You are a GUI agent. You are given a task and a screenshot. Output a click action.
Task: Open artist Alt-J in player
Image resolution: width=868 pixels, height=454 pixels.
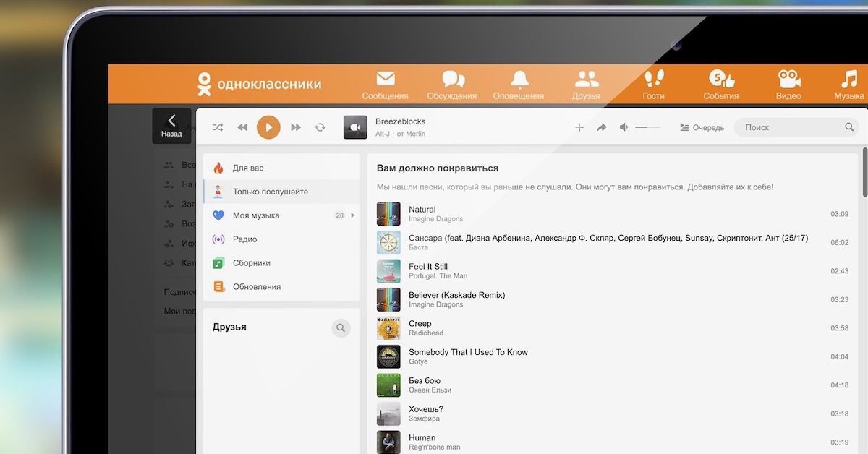384,134
